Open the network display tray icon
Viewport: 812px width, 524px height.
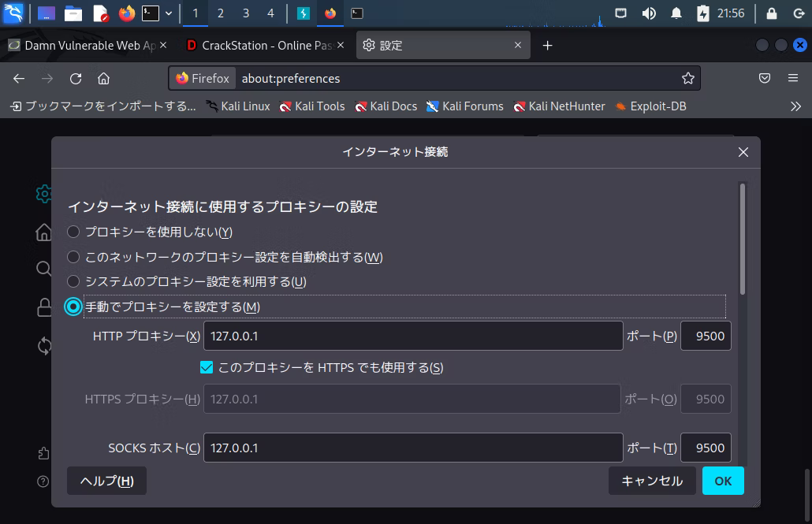coord(621,13)
